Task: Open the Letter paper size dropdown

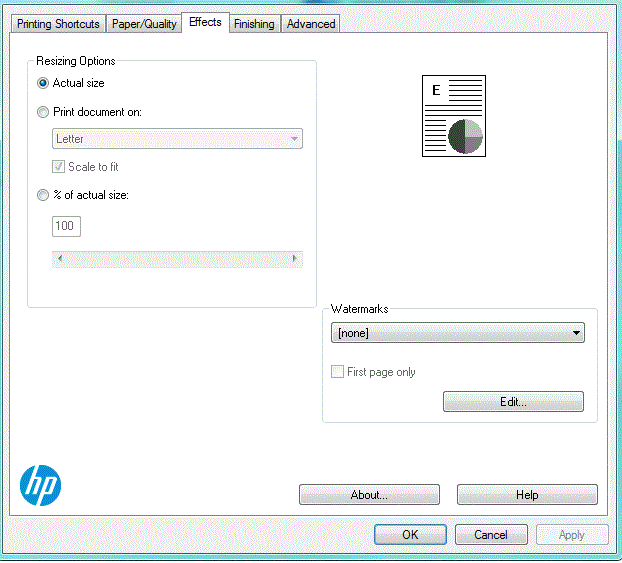Action: [177, 139]
